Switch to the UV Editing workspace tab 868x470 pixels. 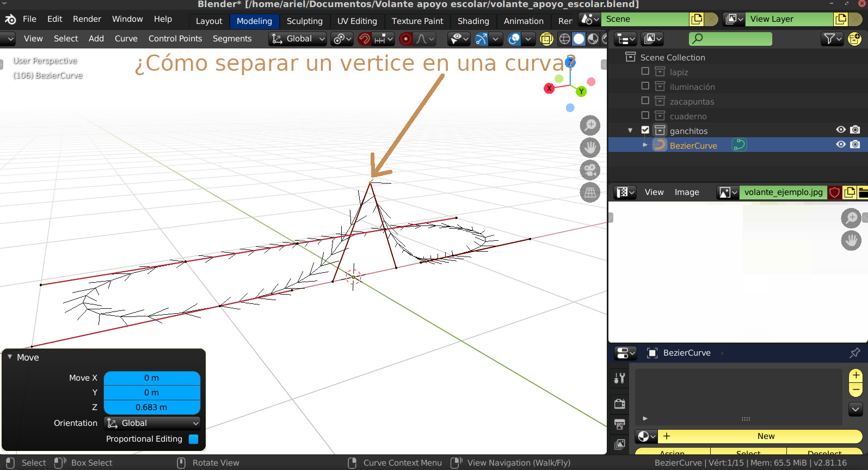pyautogui.click(x=357, y=21)
